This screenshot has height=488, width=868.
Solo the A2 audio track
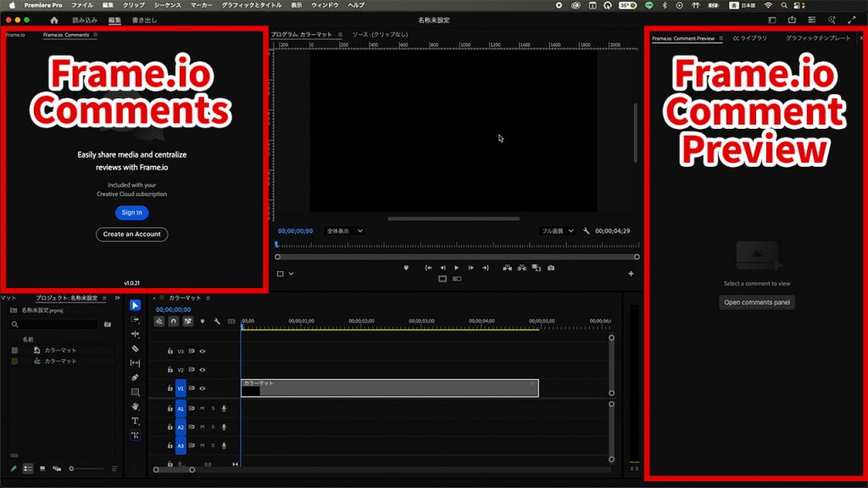tap(212, 427)
